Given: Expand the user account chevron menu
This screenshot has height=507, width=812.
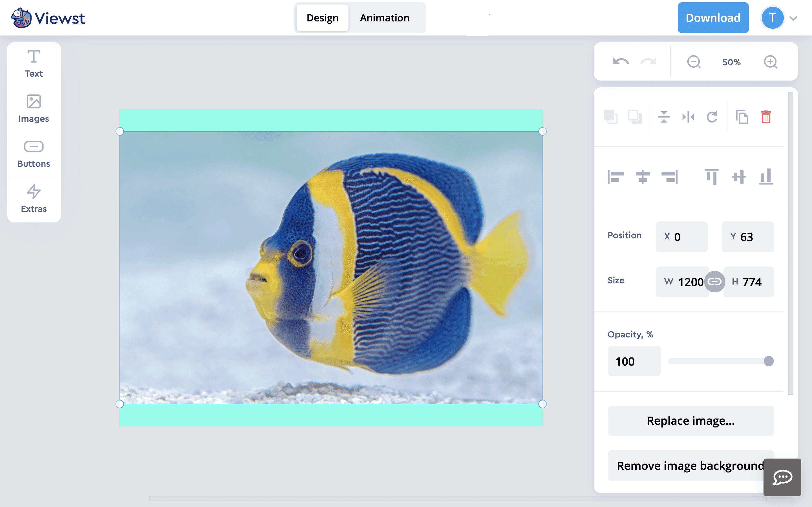Looking at the screenshot, I should 793,18.
